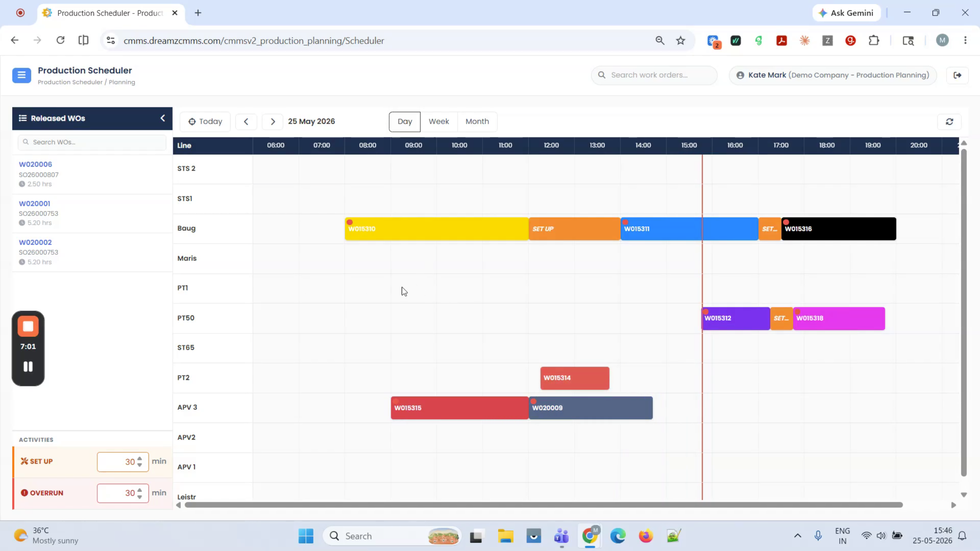Screen dimensions: 980x551
Task: Decrease the OVERRUN minutes stepper
Action: pos(140,497)
